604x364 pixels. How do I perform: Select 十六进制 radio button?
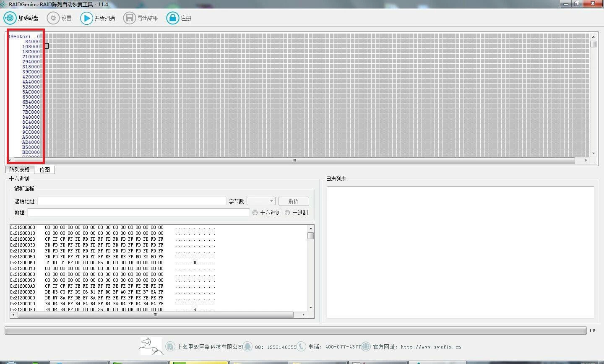coord(255,213)
